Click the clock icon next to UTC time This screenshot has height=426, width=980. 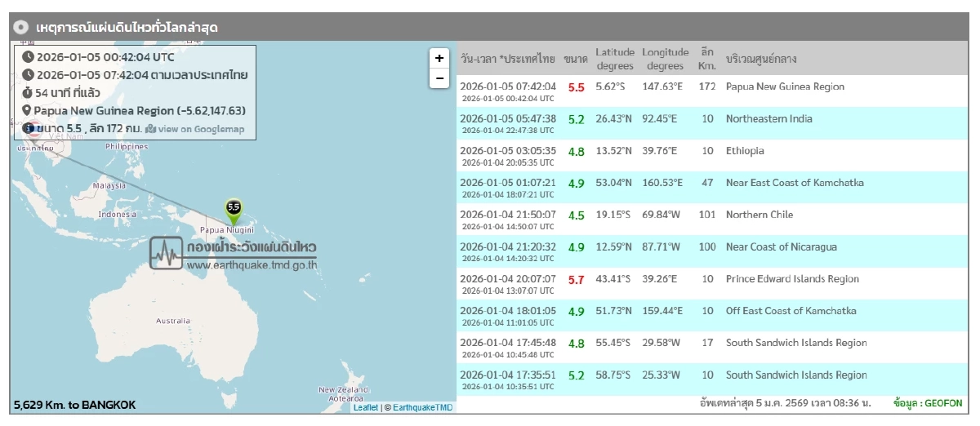click(x=28, y=57)
